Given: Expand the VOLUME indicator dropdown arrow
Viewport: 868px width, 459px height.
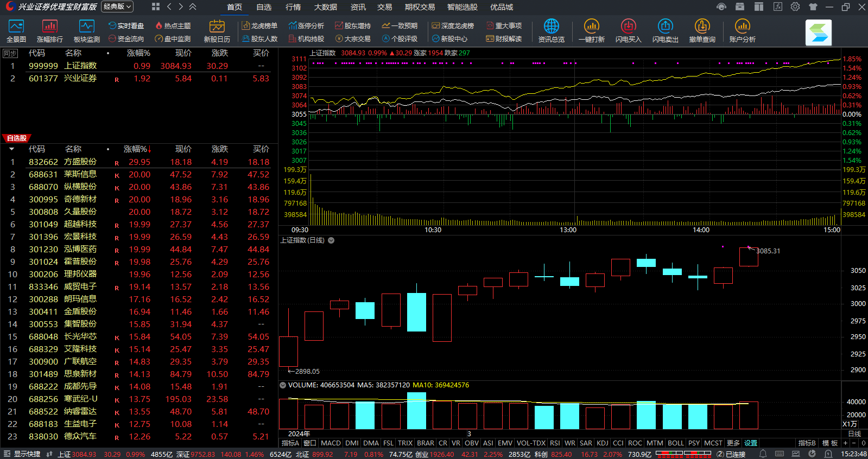Looking at the screenshot, I should point(283,385).
